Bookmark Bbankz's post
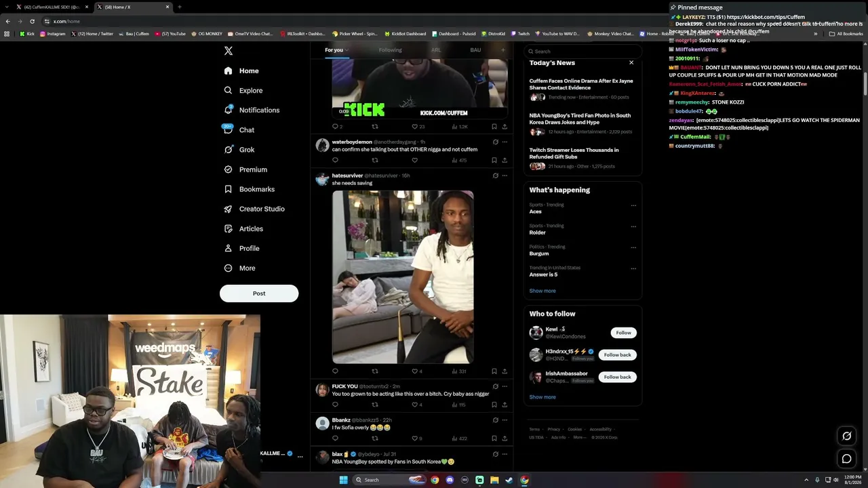 [x=494, y=439]
